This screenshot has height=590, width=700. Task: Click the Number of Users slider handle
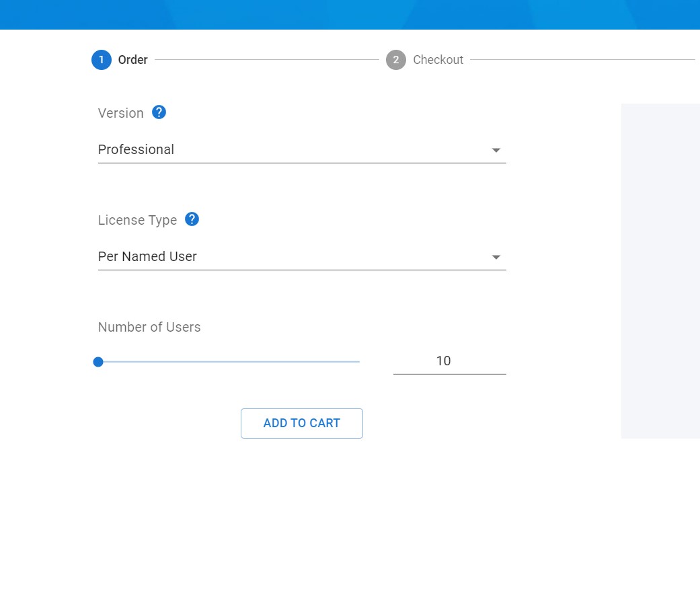point(98,362)
